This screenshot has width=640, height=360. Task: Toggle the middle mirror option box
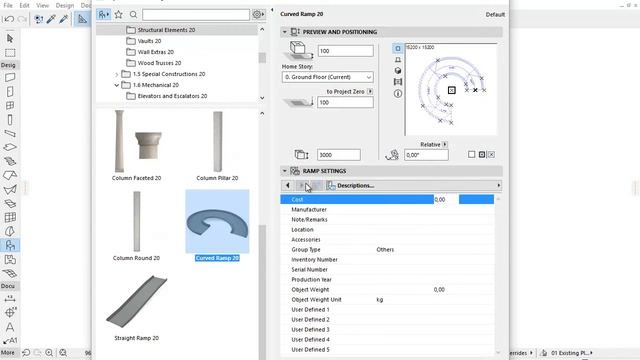coord(482,155)
